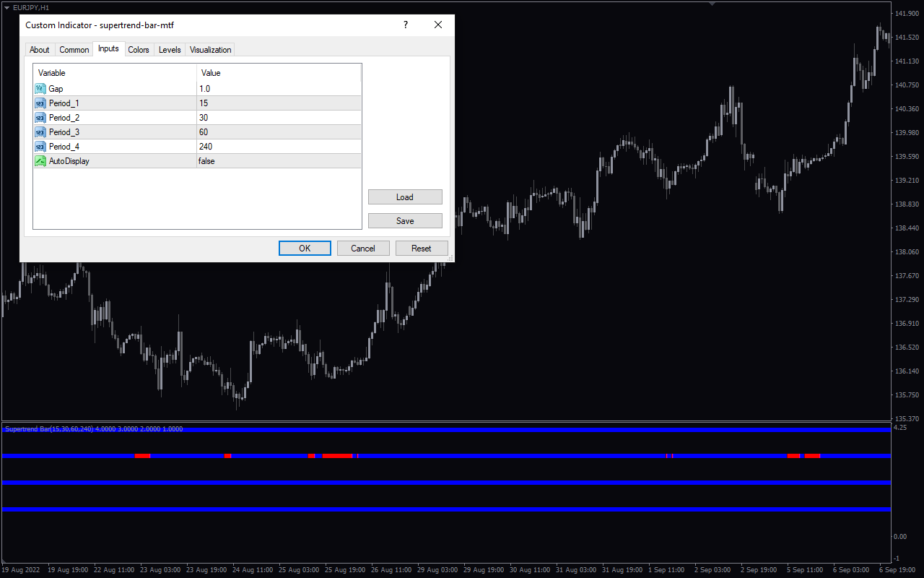
Task: Open the help question mark button
Action: pos(406,25)
